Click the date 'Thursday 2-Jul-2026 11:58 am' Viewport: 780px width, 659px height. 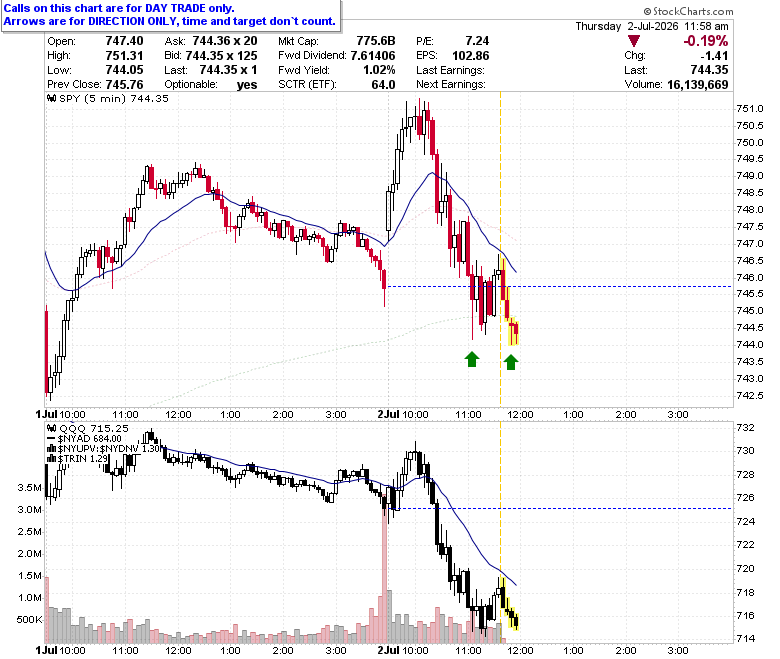pos(652,26)
